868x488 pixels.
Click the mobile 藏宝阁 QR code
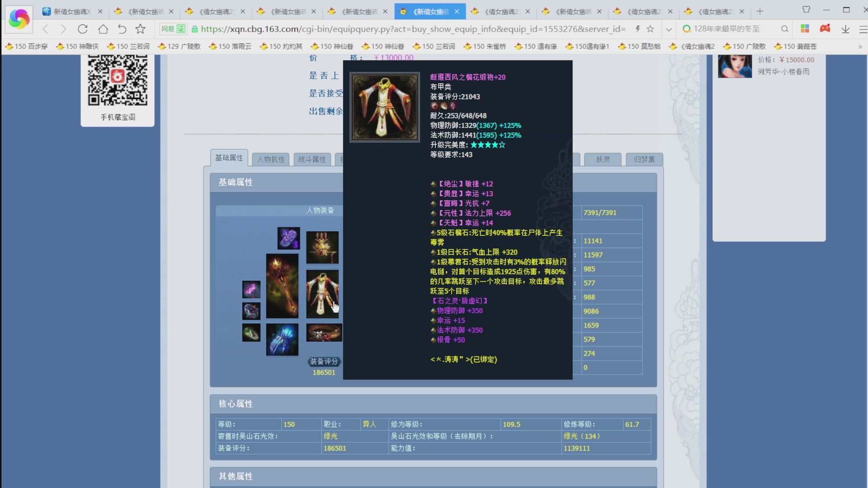click(x=118, y=80)
